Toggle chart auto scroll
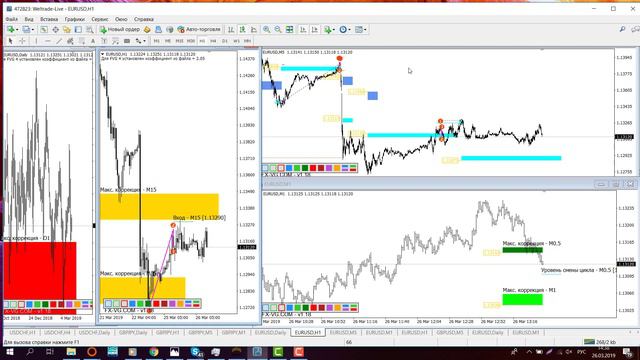 coord(303,29)
